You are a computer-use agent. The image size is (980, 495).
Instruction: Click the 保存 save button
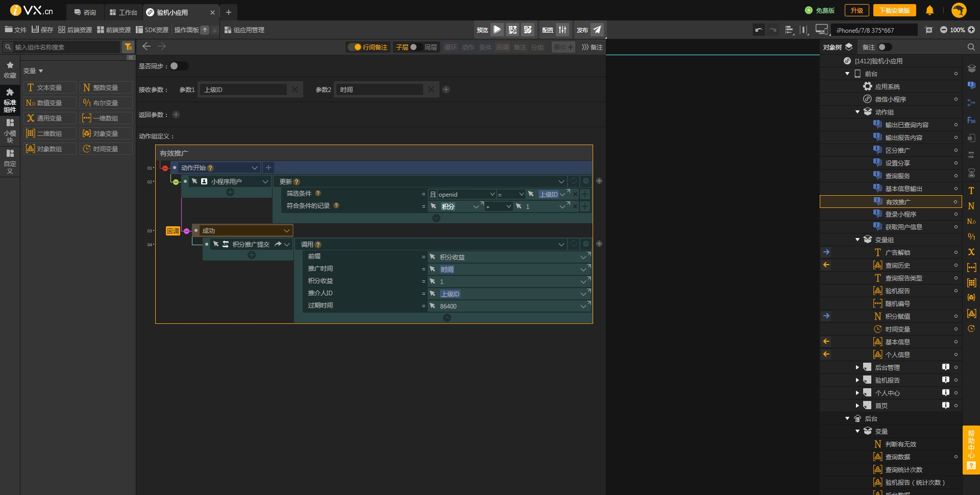42,30
